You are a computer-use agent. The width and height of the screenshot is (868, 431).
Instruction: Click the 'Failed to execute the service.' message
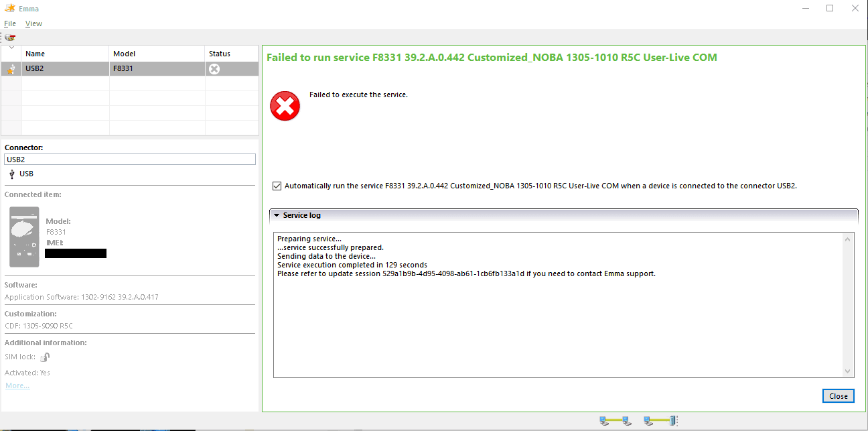(358, 95)
